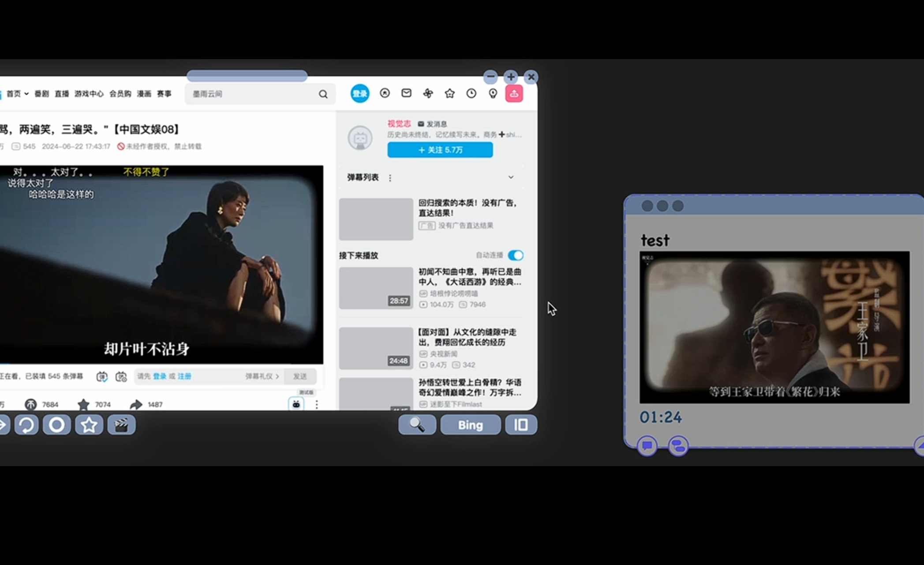Click the 01:24 timestamp in the test window
Viewport: 924px width, 565px height.
(661, 417)
